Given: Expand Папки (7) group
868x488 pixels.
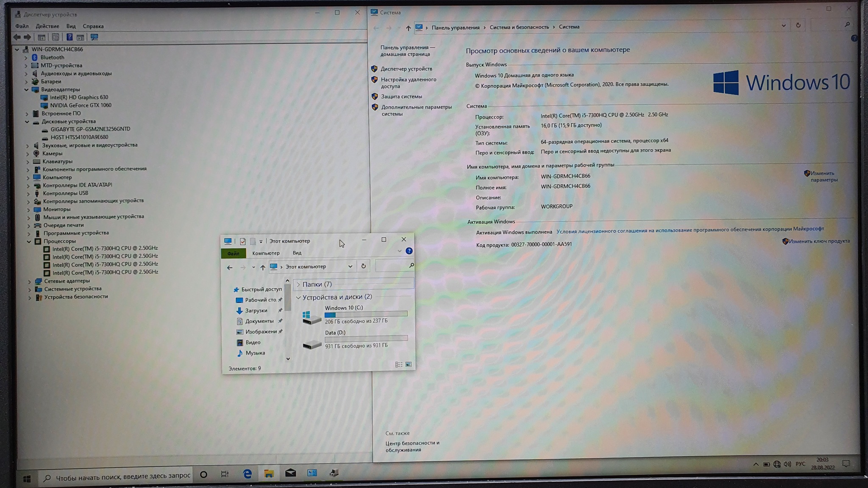Looking at the screenshot, I should (298, 285).
